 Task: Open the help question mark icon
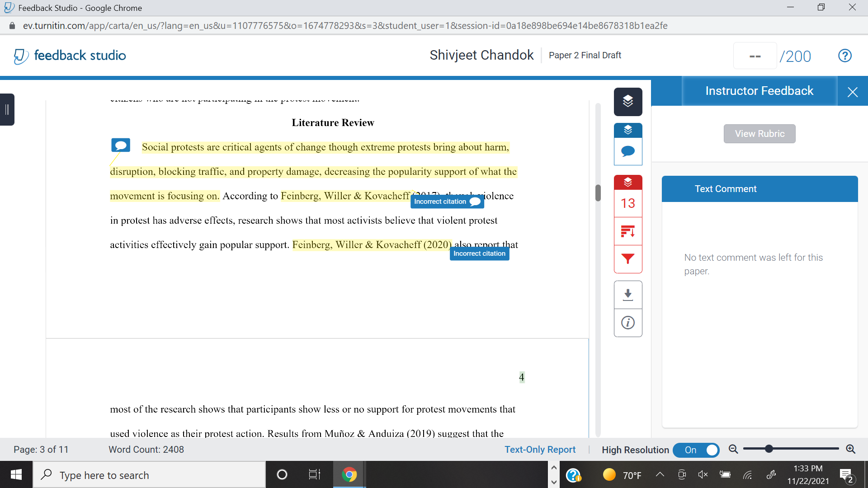tap(844, 56)
